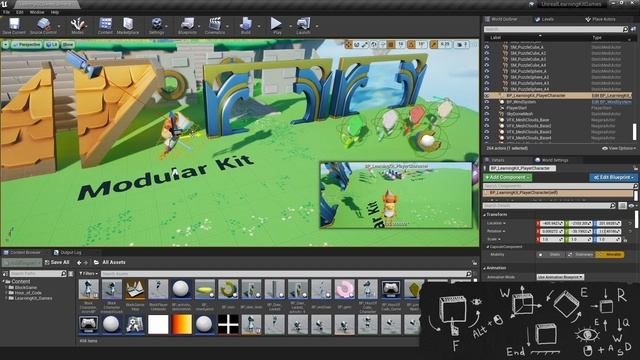Screen dimensions: 640x360
Task: Click the Play button in toolbar
Action: tap(277, 25)
